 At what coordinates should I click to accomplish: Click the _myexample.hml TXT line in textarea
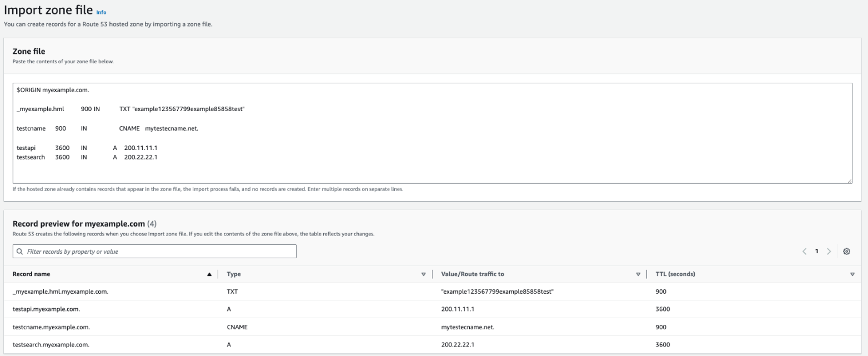click(131, 109)
